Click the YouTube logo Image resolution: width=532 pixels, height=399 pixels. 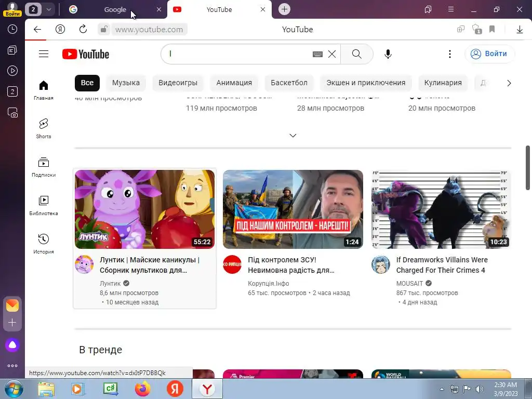pyautogui.click(x=86, y=54)
